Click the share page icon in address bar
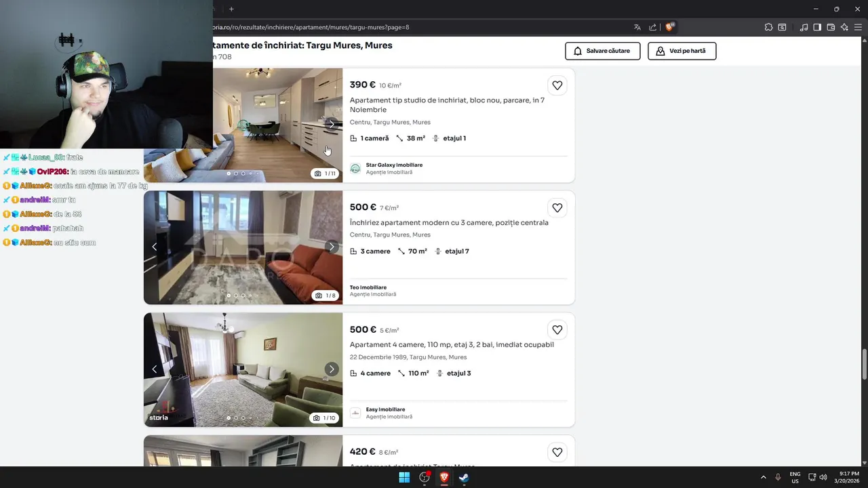The height and width of the screenshot is (488, 868). tap(653, 27)
